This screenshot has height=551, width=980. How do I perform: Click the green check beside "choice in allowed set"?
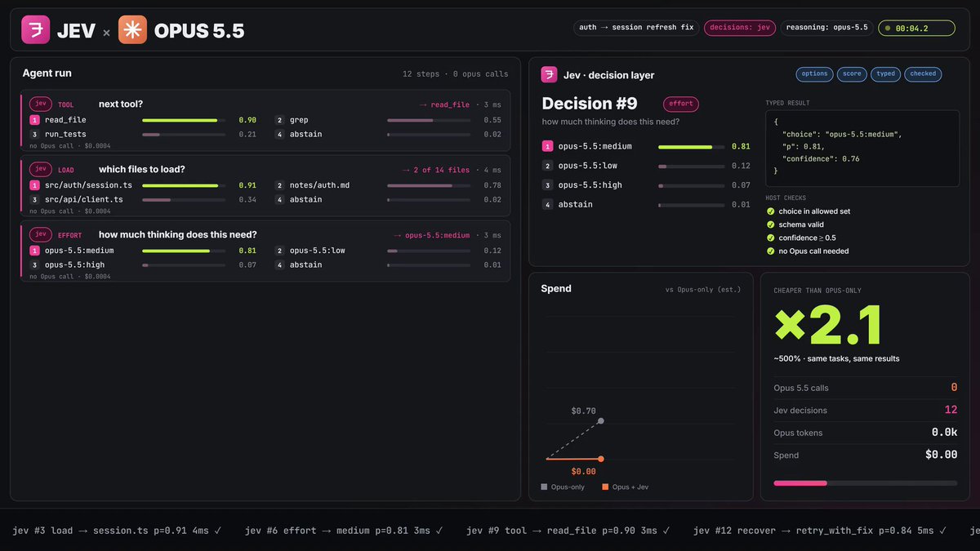coord(771,211)
